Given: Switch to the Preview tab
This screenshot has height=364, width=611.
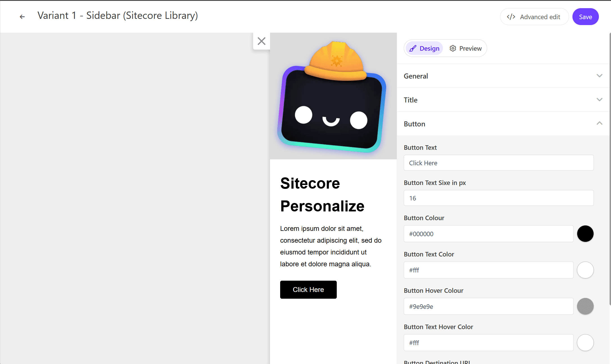Looking at the screenshot, I should coord(465,48).
